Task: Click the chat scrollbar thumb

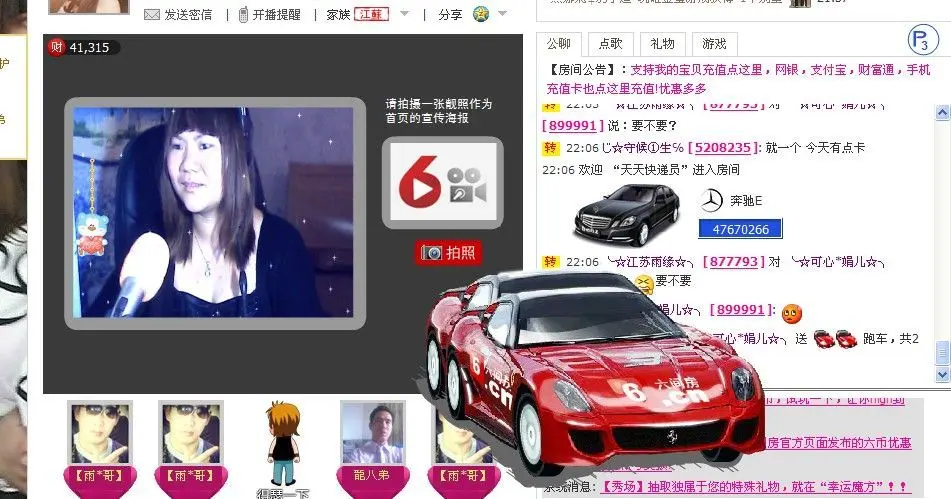Action: tap(942, 353)
